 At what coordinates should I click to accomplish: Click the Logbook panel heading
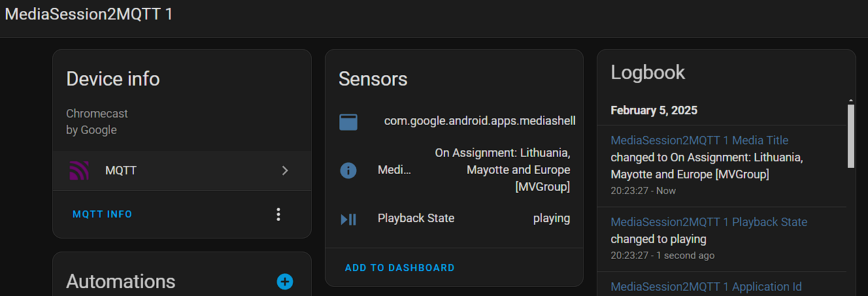pyautogui.click(x=648, y=73)
